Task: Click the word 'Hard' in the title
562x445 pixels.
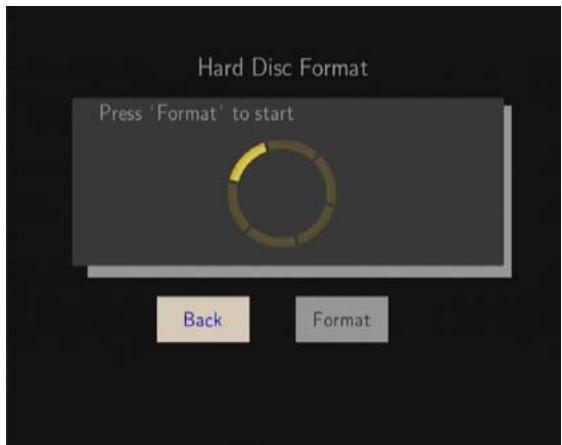Action: (220, 67)
